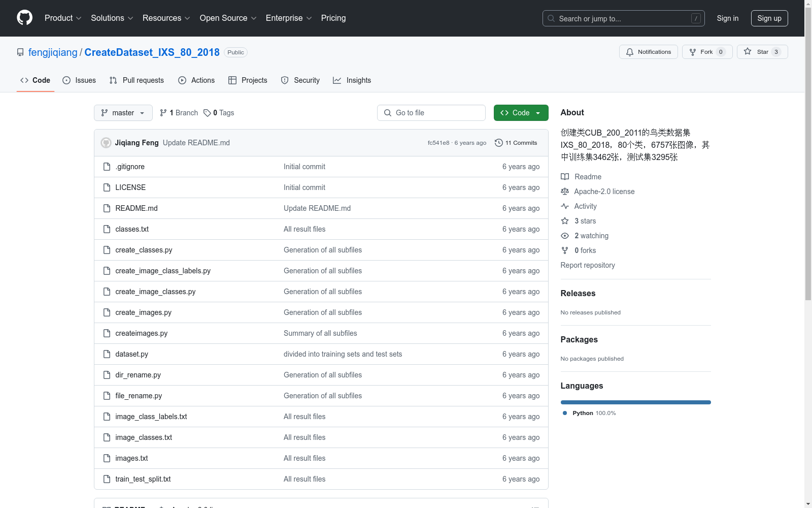
Task: Click the star icon beside 3 stars
Action: (565, 221)
